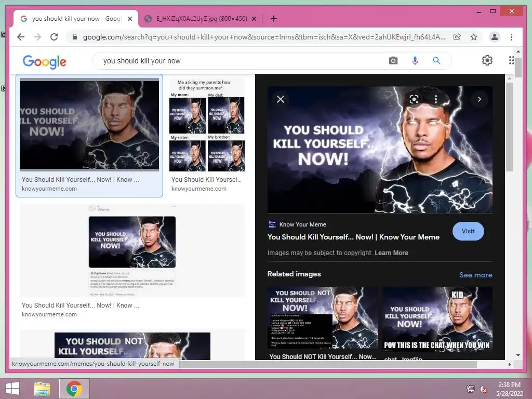Click the Visit button

click(x=468, y=231)
